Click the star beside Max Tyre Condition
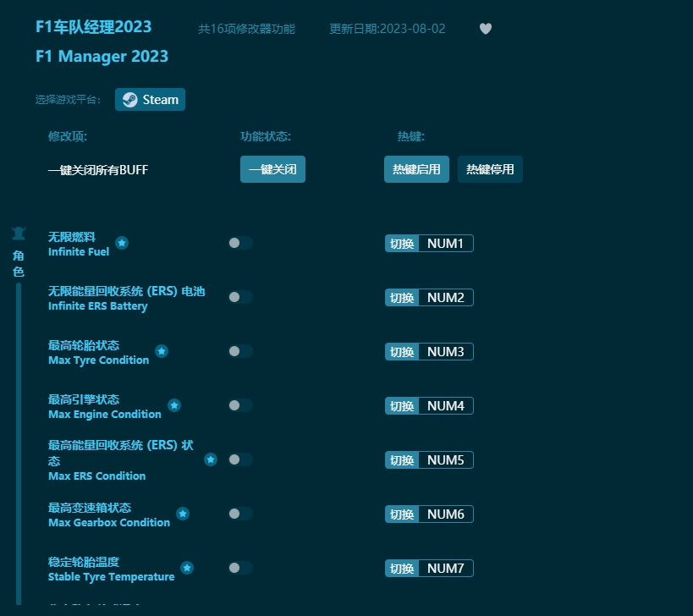 [162, 350]
